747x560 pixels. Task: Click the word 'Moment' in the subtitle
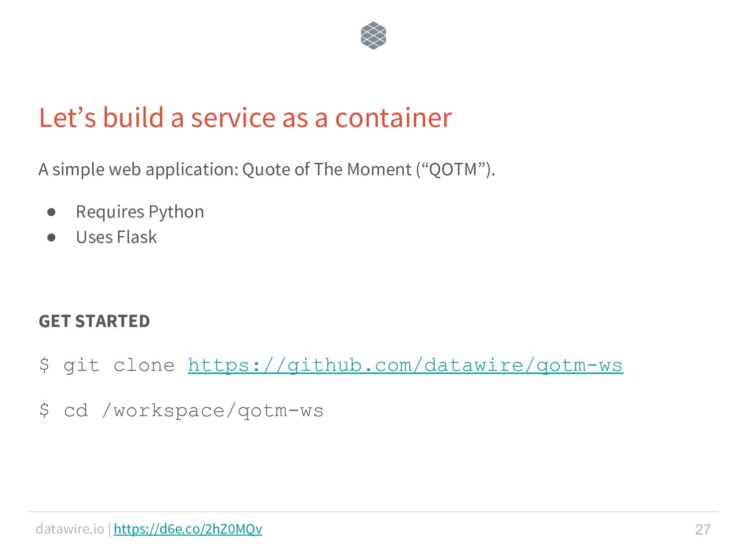click(379, 169)
